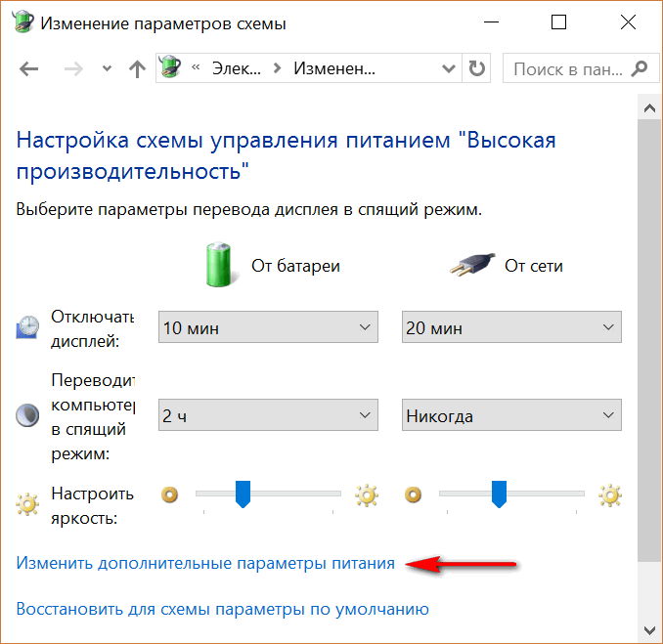This screenshot has width=663, height=644.
Task: Click the double-chevron before 'Элек...' in breadcrumb
Action: (196, 67)
